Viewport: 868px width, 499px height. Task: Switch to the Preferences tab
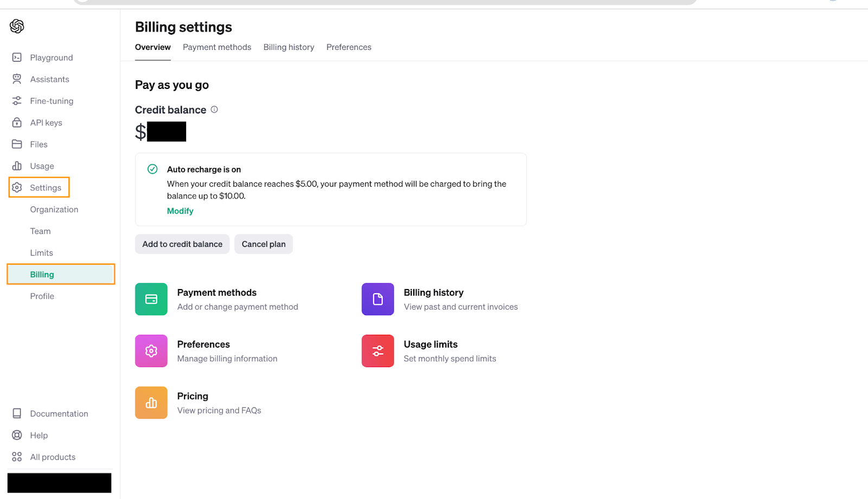click(x=349, y=47)
